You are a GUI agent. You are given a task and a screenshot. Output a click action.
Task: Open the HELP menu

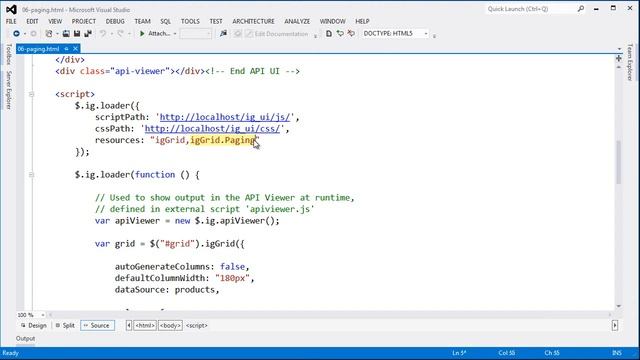click(x=362, y=21)
